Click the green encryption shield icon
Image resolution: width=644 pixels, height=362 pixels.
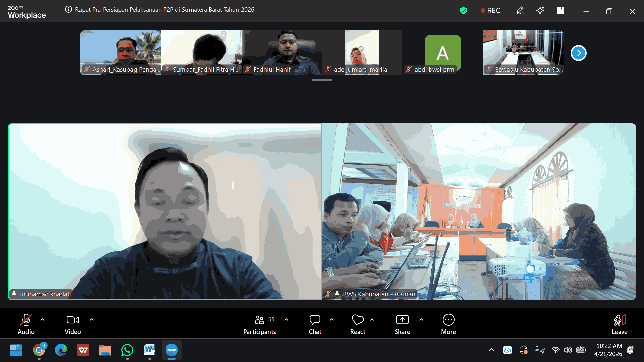coord(463,11)
